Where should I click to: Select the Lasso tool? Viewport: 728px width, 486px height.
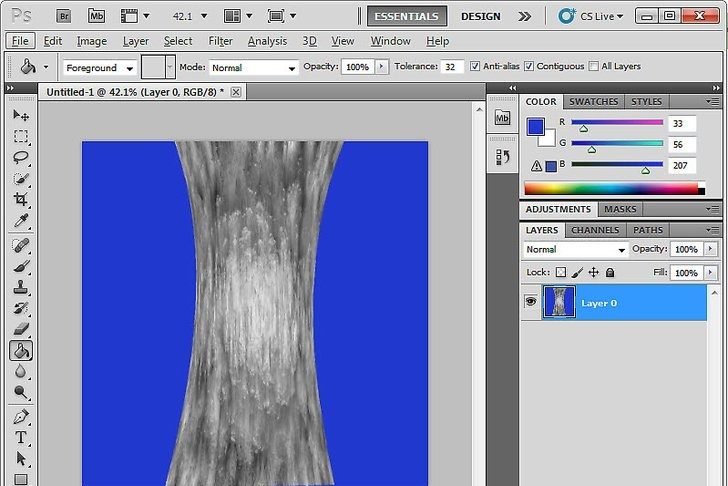21,157
